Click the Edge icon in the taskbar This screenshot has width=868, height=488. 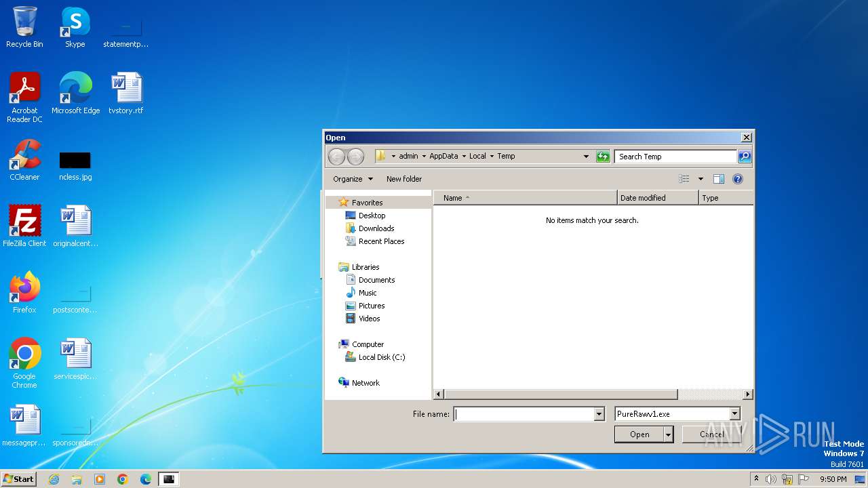[146, 479]
